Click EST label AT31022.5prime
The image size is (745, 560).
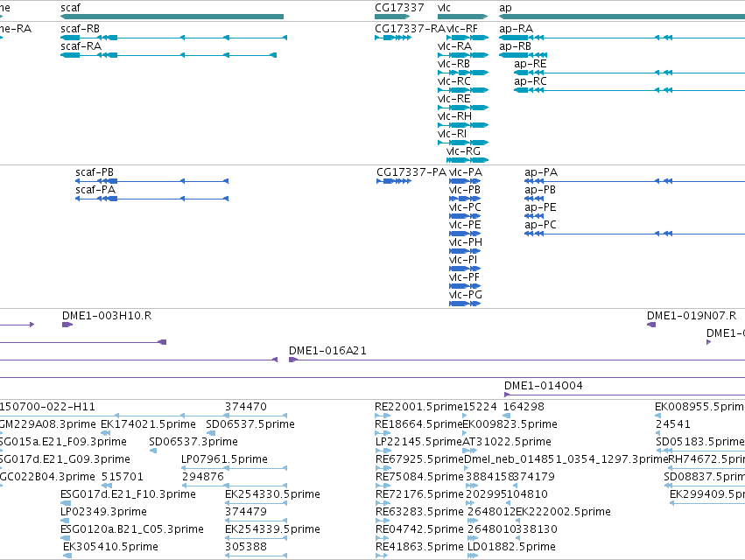click(x=507, y=442)
